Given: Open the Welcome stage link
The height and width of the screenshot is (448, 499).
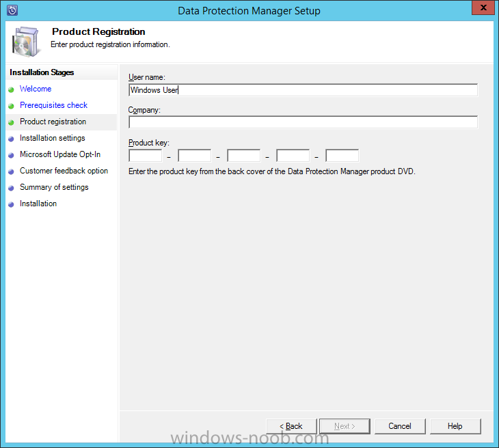Looking at the screenshot, I should coord(36,89).
